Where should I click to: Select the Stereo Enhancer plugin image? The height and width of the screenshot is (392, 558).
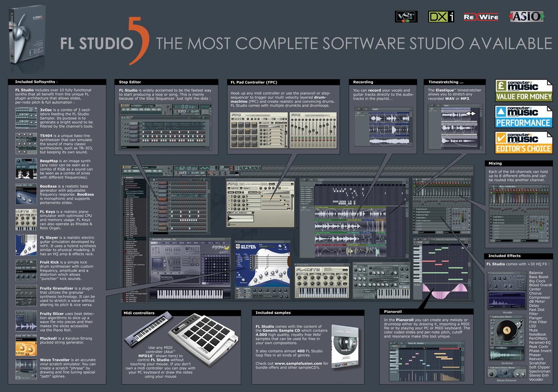pos(507,372)
